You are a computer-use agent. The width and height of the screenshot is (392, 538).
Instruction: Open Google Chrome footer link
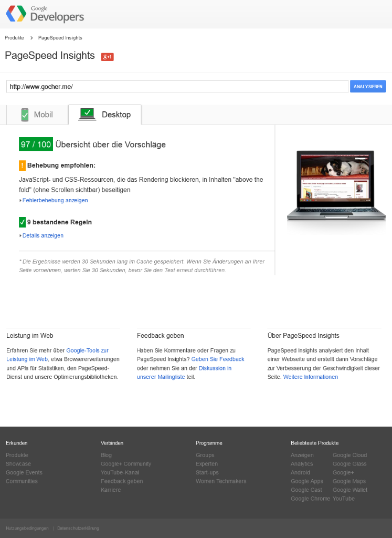[310, 499]
